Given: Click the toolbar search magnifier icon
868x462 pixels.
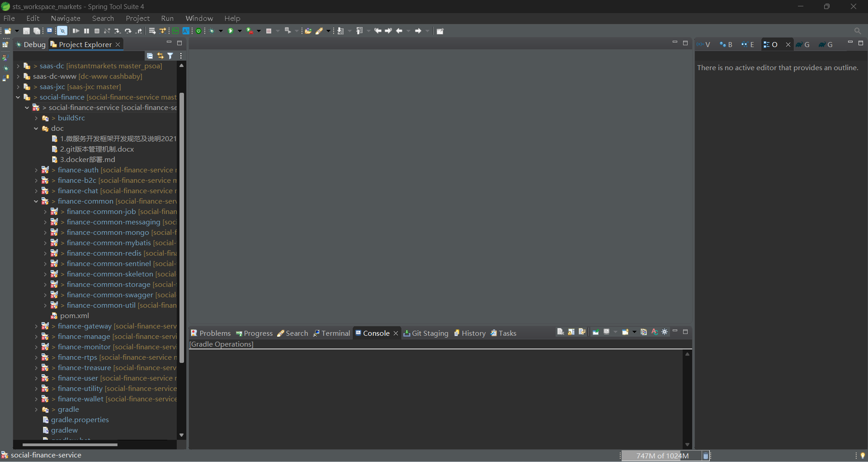Looking at the screenshot, I should pos(858,31).
